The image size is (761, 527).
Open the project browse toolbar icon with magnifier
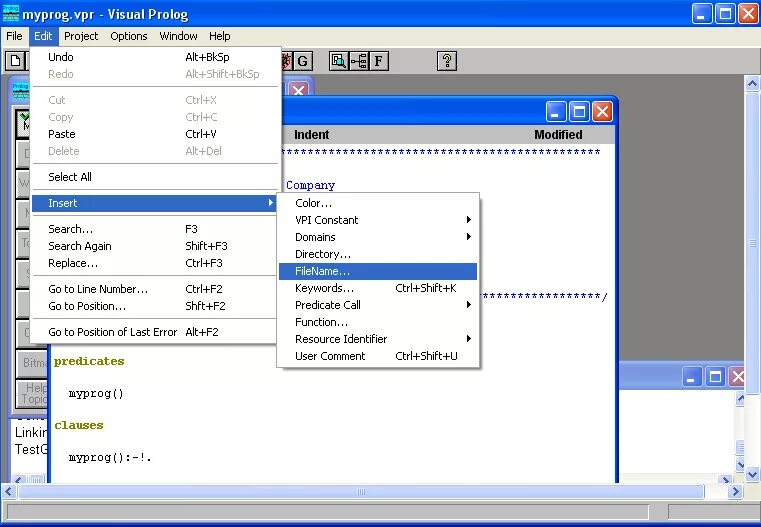click(338, 61)
